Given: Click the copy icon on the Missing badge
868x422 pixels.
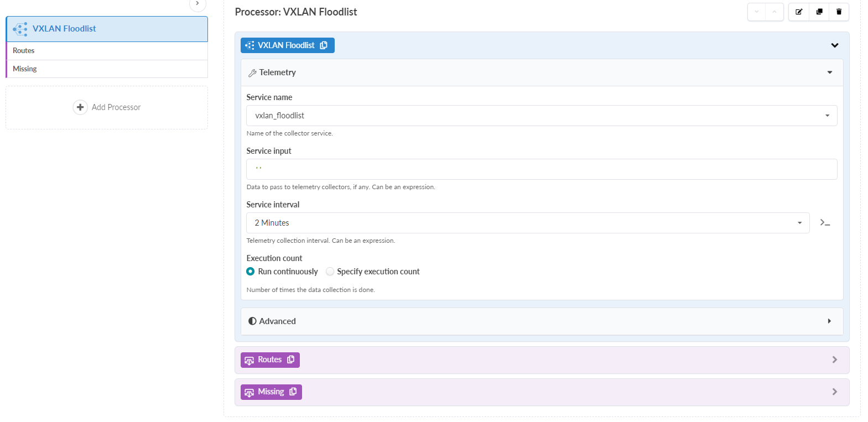Looking at the screenshot, I should point(293,392).
